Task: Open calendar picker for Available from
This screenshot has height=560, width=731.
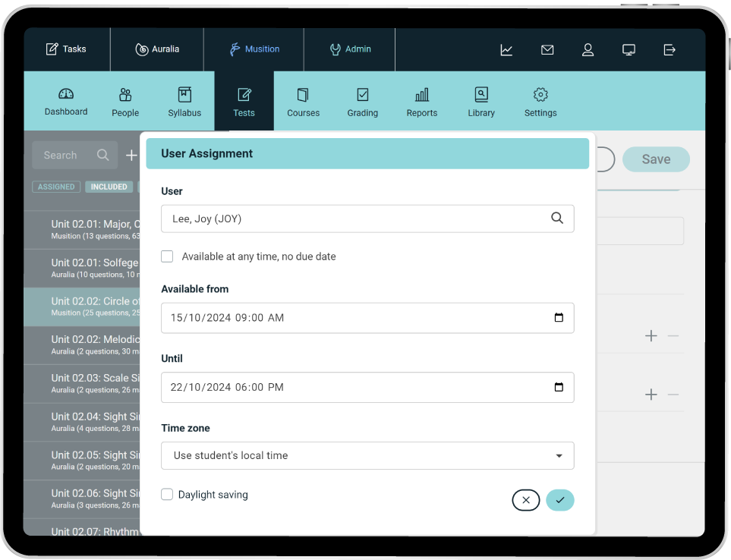Action: 559,318
